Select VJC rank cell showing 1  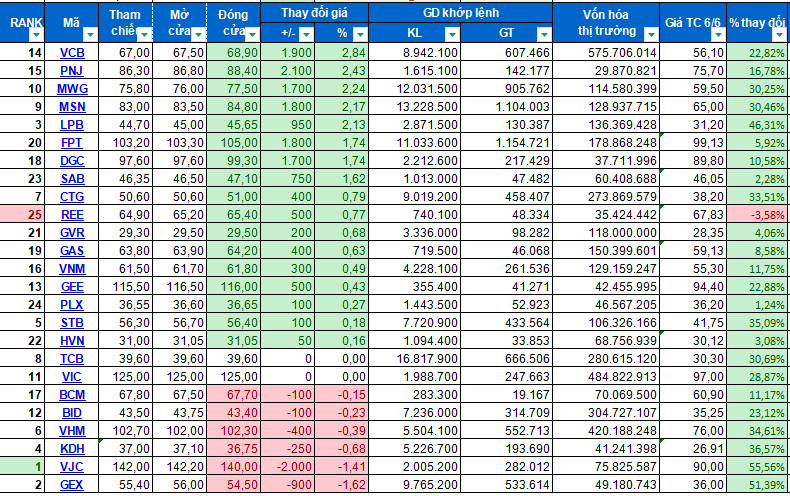[22, 467]
